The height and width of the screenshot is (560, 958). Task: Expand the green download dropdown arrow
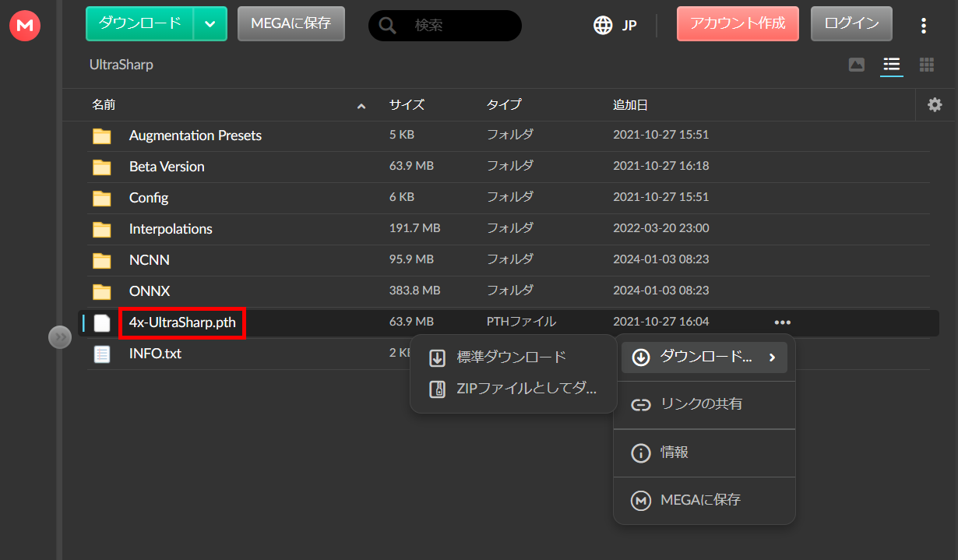pyautogui.click(x=210, y=24)
